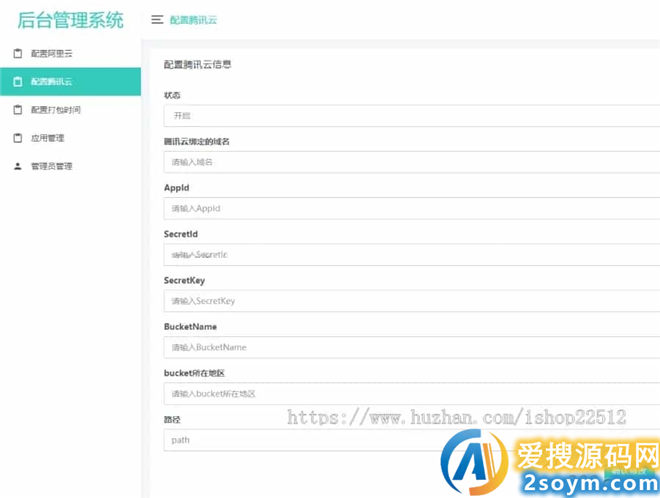Click the clipboard icon beside 配置阿里云
The image size is (660, 498).
click(x=18, y=53)
